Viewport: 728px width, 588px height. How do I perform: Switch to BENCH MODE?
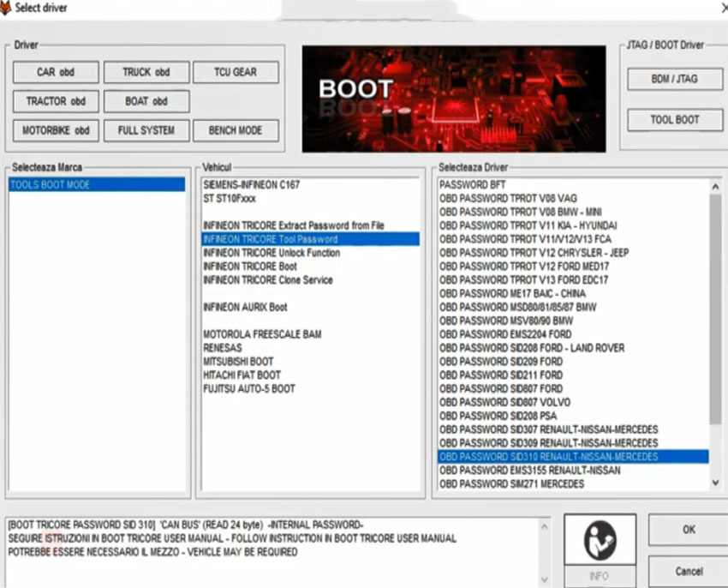(236, 131)
